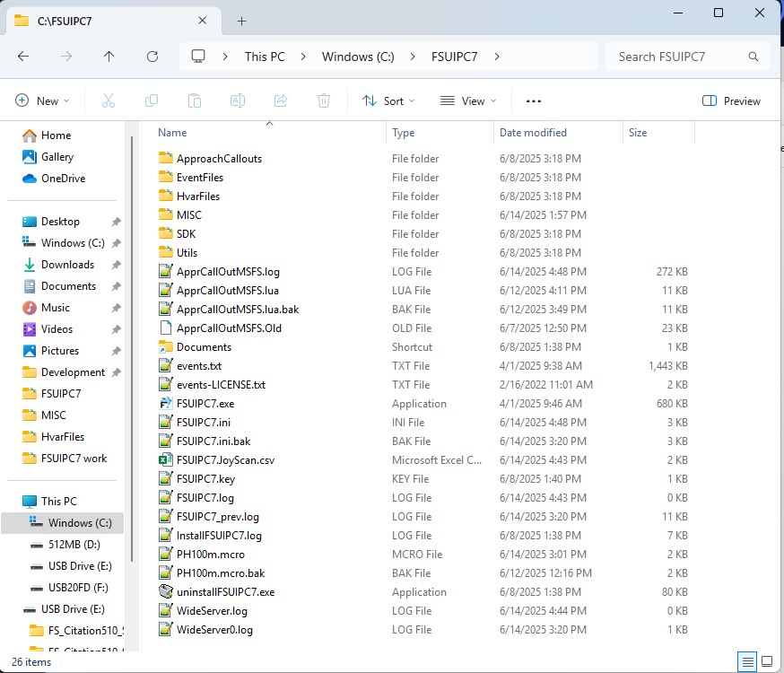
Task: Open the View dropdown menu
Action: (x=468, y=101)
